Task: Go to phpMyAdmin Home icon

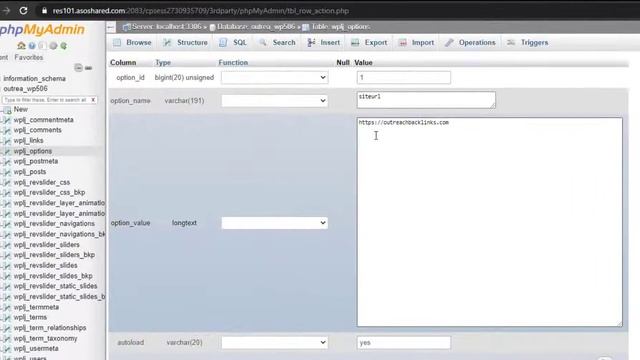Action: (x=21, y=46)
